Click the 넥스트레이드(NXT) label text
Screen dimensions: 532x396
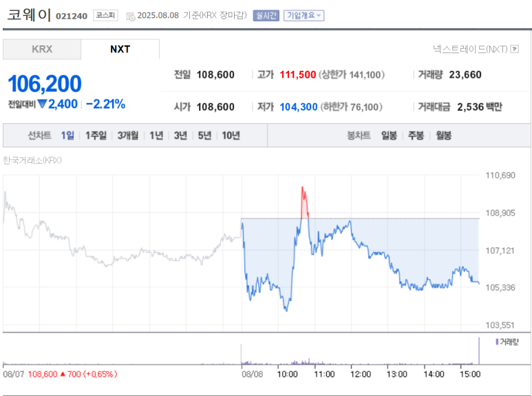[x=470, y=49]
